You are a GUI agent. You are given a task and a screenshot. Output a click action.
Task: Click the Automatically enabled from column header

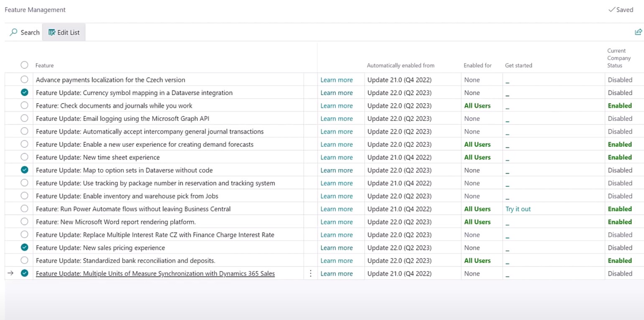(x=400, y=66)
